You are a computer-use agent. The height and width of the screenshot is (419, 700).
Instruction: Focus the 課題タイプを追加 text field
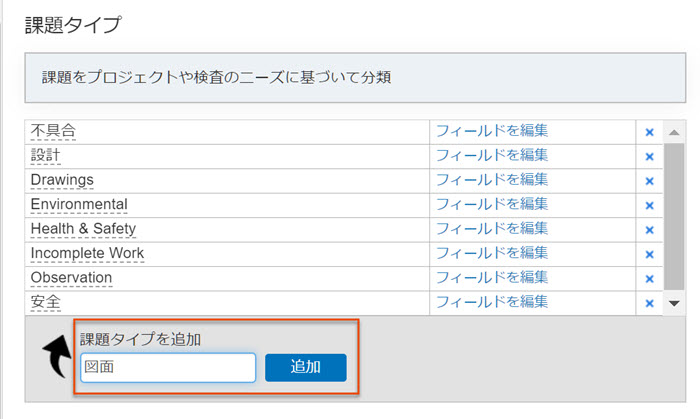click(x=168, y=368)
